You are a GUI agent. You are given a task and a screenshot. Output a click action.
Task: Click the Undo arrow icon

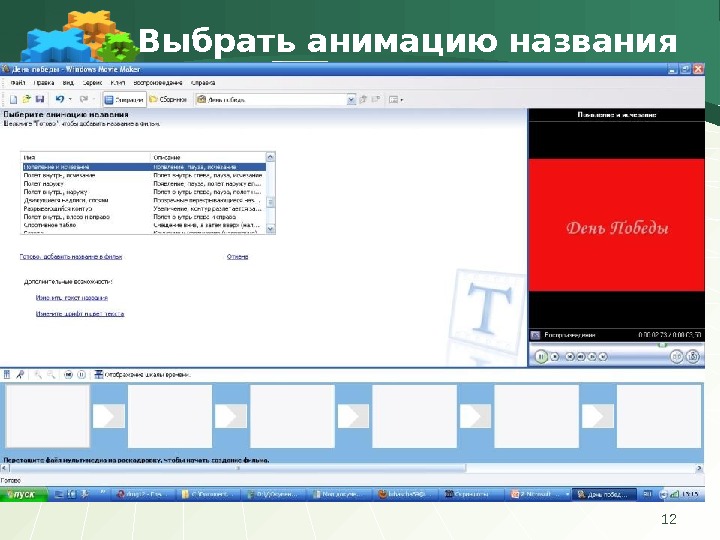[x=60, y=99]
